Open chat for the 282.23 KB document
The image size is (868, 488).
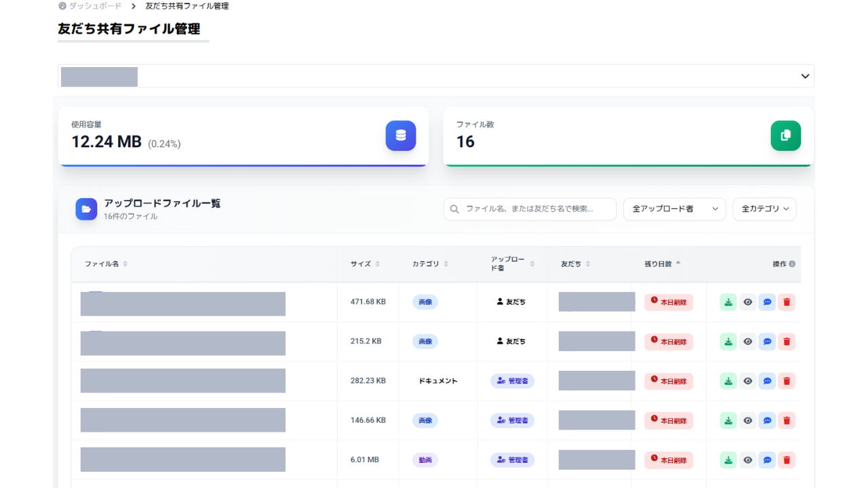point(767,381)
